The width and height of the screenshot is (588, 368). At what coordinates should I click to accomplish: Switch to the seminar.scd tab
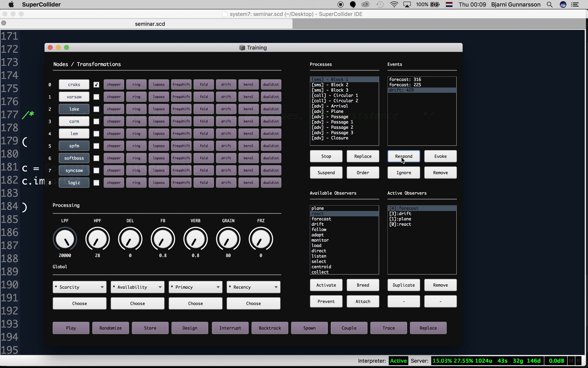coord(150,24)
